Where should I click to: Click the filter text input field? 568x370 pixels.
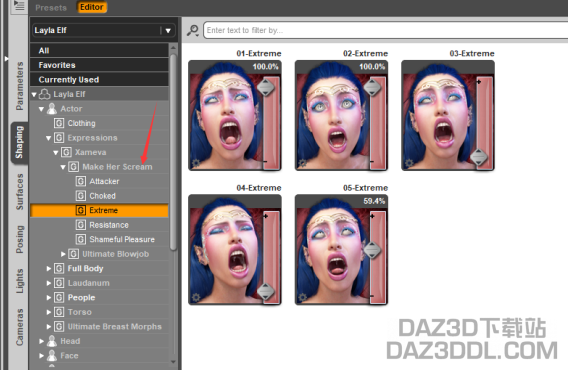385,30
